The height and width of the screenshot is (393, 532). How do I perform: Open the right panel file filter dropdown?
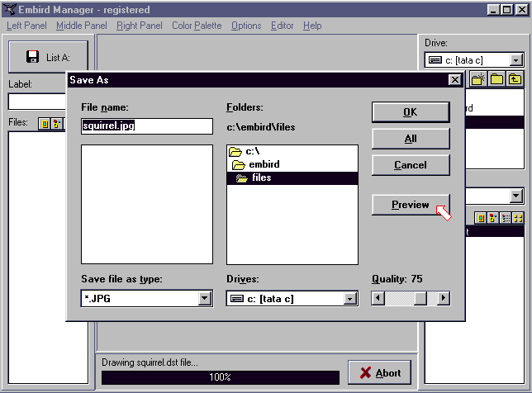tap(515, 196)
